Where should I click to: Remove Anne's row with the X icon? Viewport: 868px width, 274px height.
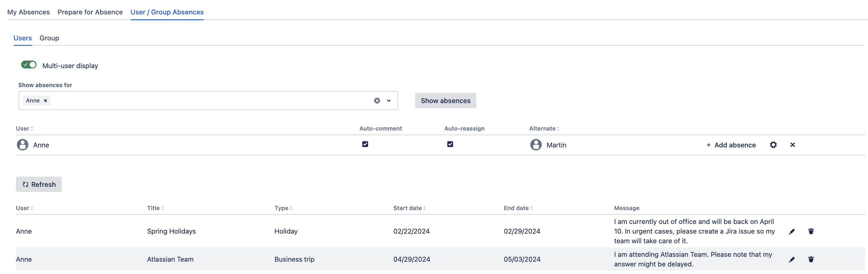(x=793, y=145)
